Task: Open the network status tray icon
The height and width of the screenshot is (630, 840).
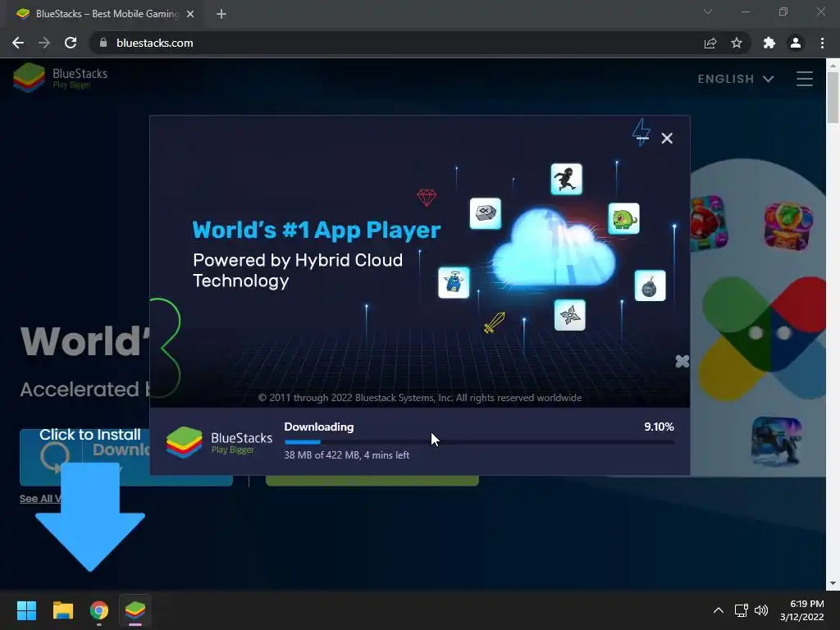Action: [x=742, y=610]
